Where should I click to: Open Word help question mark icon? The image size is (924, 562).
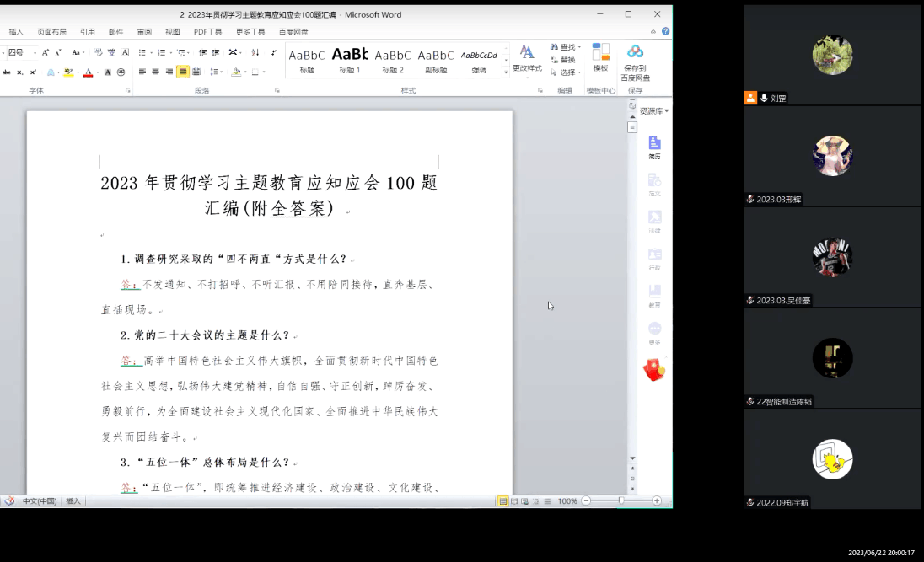click(666, 31)
